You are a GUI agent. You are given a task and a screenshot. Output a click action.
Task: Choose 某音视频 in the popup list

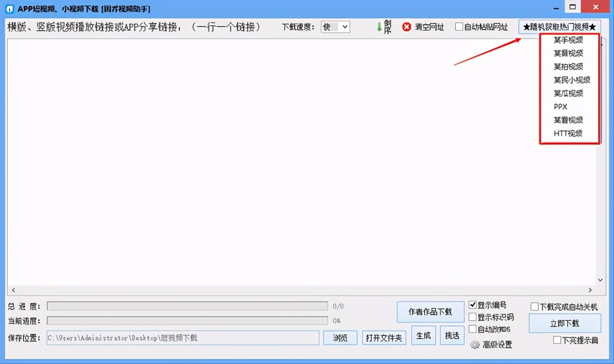click(568, 53)
